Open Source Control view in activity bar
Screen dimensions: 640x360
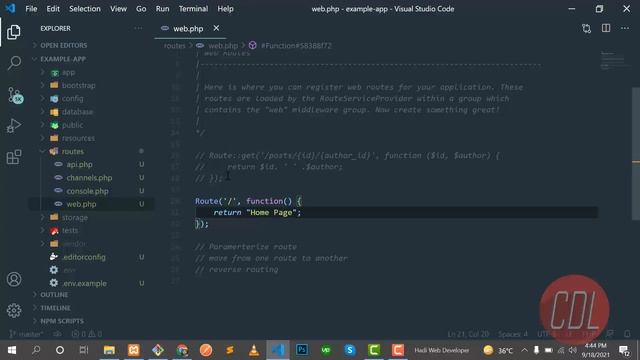(15, 95)
